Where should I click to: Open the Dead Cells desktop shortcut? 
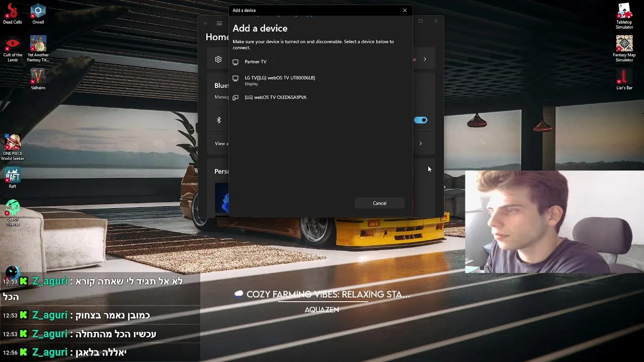[x=13, y=14]
